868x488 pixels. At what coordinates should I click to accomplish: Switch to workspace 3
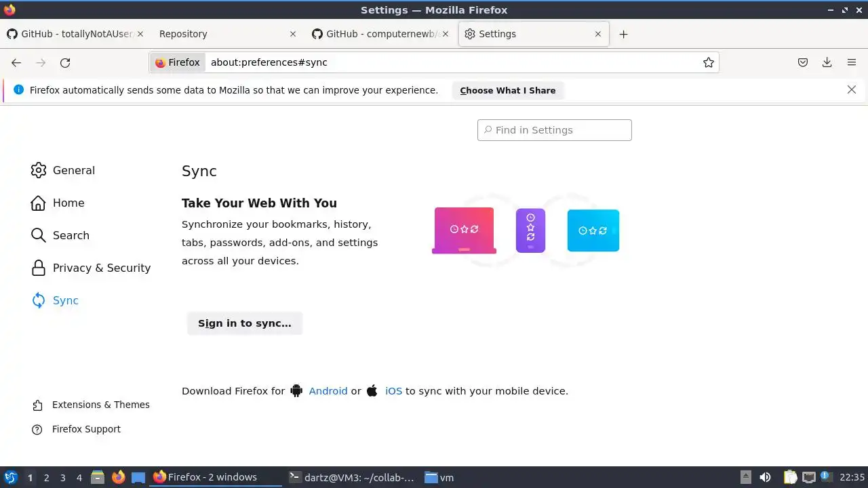(62, 478)
